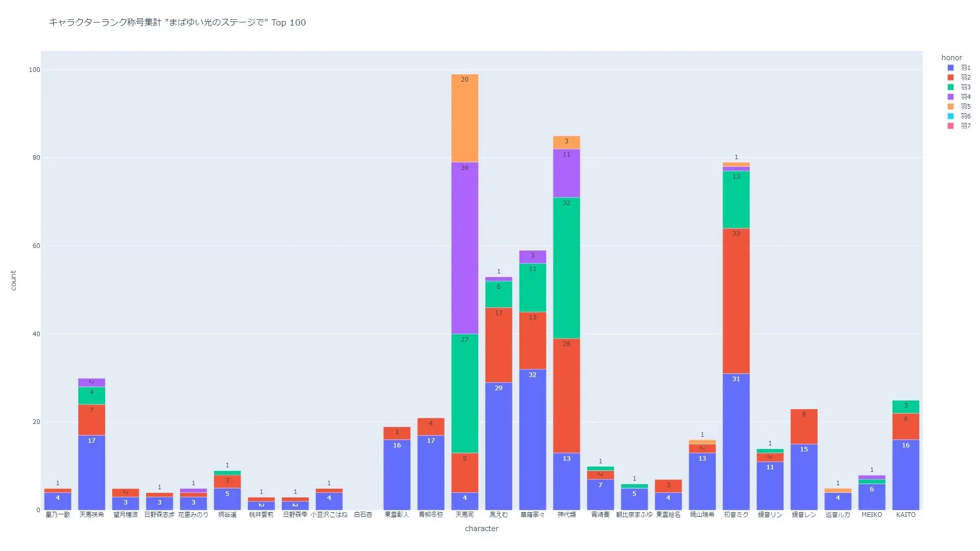Click the pink 羽7 legend swatch
The height and width of the screenshot is (551, 980).
[951, 126]
